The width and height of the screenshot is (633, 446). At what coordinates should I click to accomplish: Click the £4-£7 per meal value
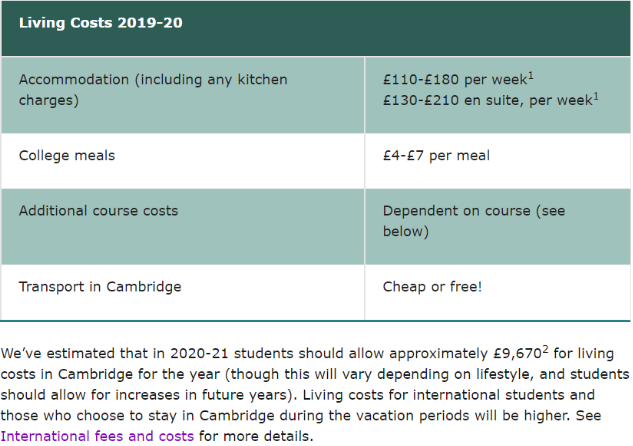click(x=436, y=155)
